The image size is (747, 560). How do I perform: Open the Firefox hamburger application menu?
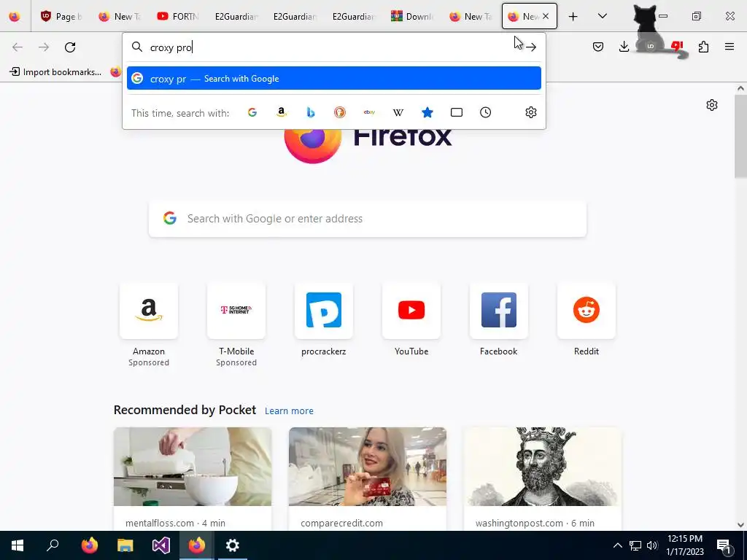(729, 47)
